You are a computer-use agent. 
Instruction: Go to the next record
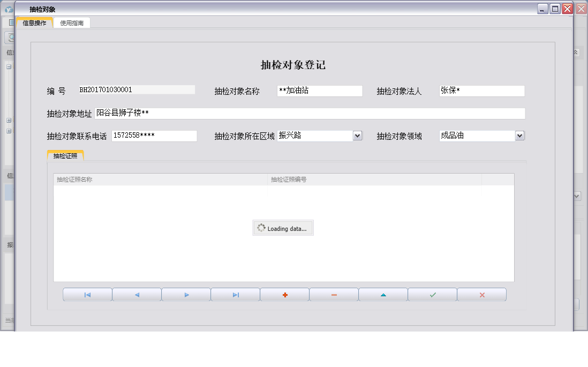(186, 294)
